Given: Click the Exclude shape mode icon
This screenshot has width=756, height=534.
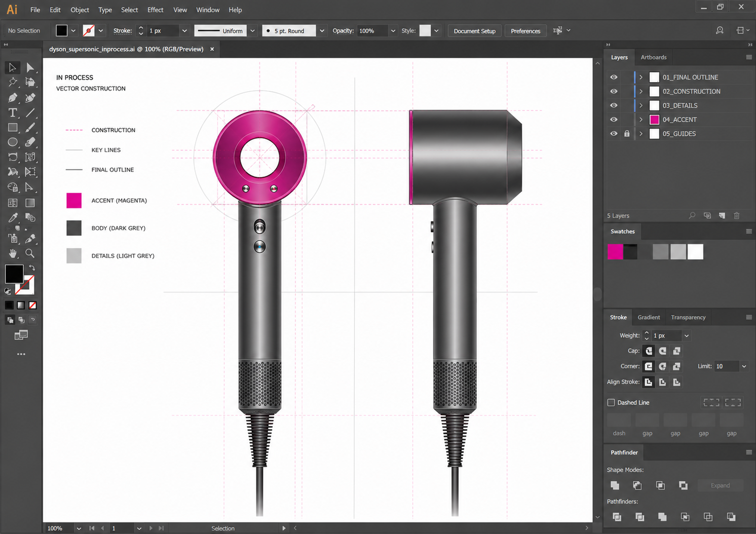Looking at the screenshot, I should [x=683, y=485].
